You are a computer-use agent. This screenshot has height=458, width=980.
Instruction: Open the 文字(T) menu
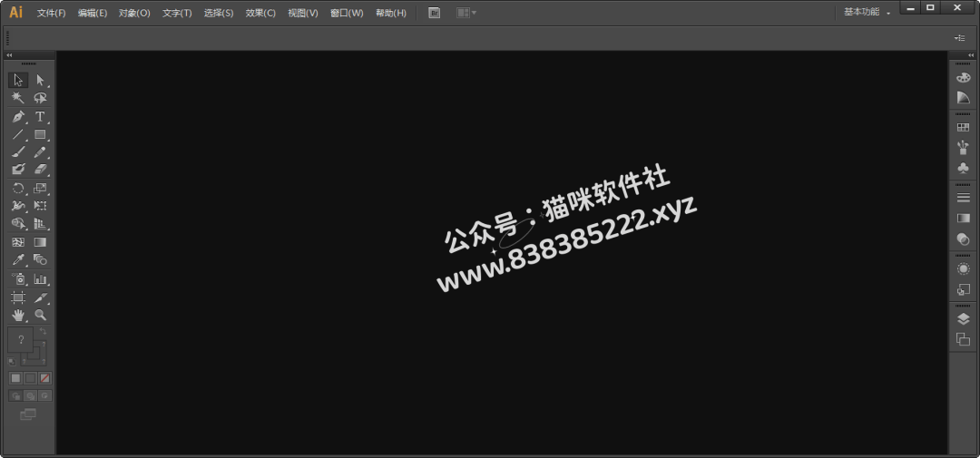click(177, 13)
